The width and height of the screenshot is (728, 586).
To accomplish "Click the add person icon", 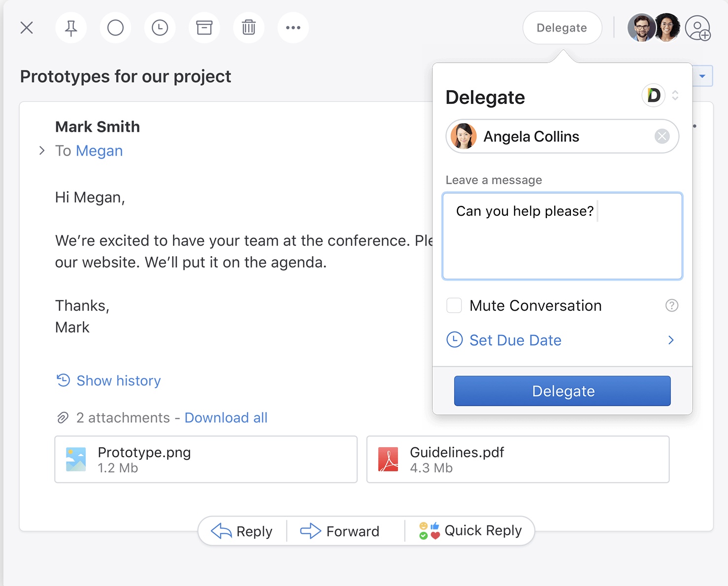I will pos(698,28).
